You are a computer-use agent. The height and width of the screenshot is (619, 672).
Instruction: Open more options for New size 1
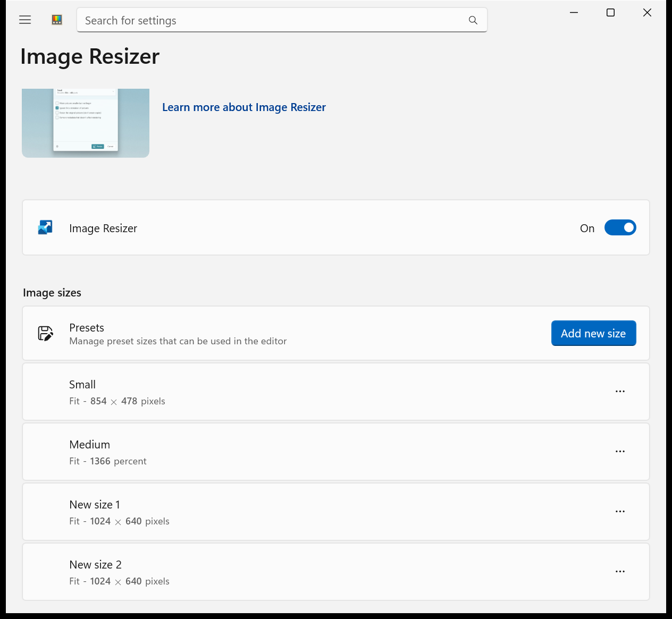(620, 512)
